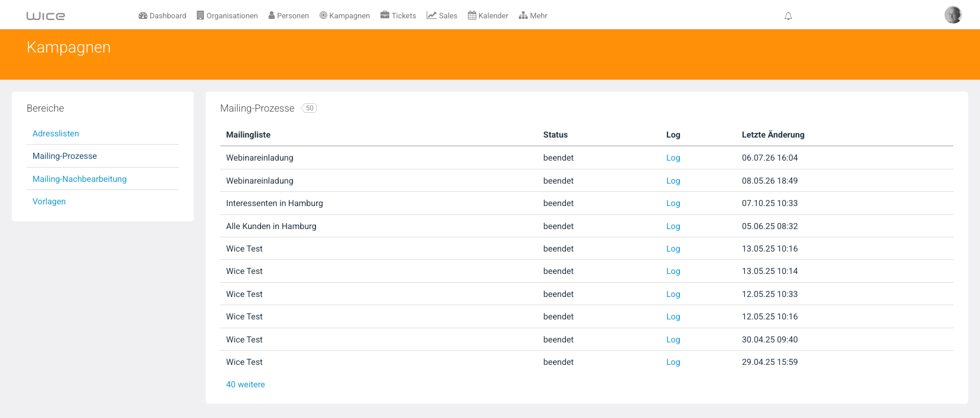Image resolution: width=980 pixels, height=418 pixels.
Task: Click the Kampagnen page title
Action: point(69,47)
